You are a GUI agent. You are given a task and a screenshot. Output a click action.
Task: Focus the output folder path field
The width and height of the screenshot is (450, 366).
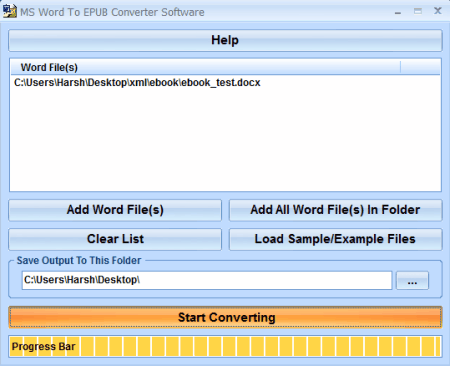click(207, 280)
